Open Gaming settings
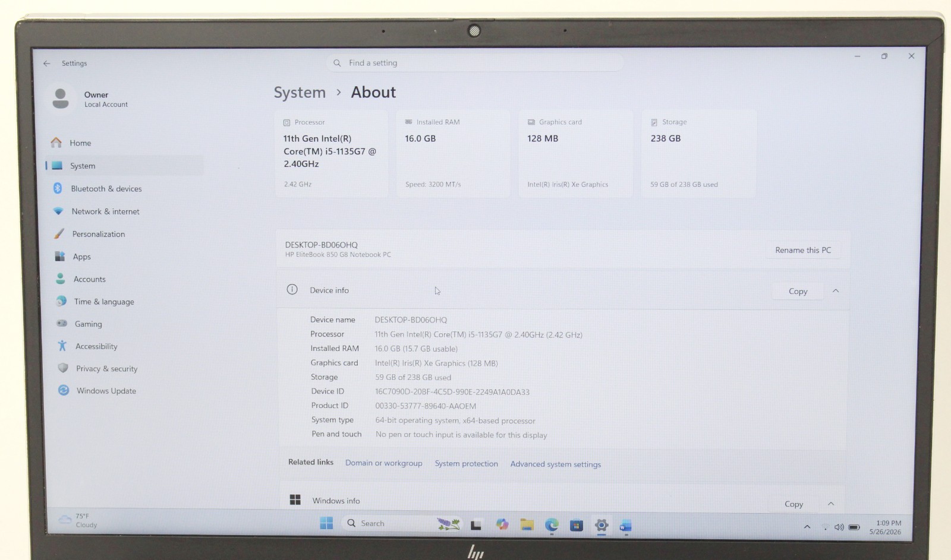Screen dimensions: 951x560 pyautogui.click(x=88, y=324)
